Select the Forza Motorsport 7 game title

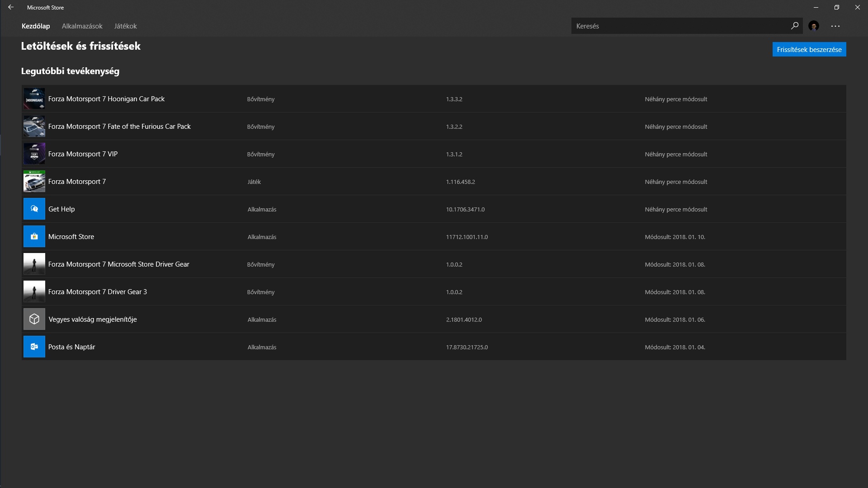(77, 181)
